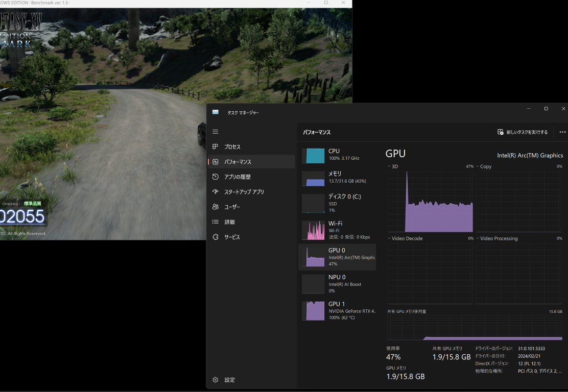Maximize the Task Manager window
568x392 pixels.
click(546, 109)
